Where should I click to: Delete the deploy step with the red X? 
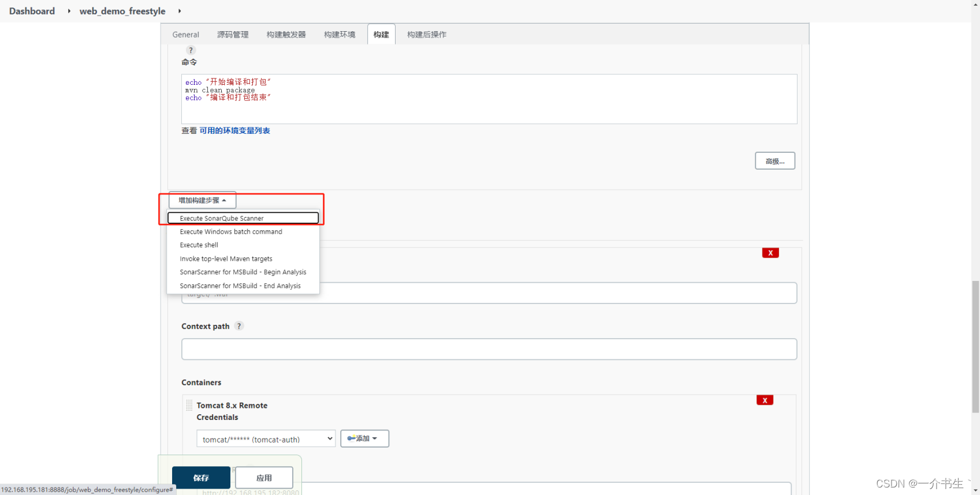pos(770,253)
